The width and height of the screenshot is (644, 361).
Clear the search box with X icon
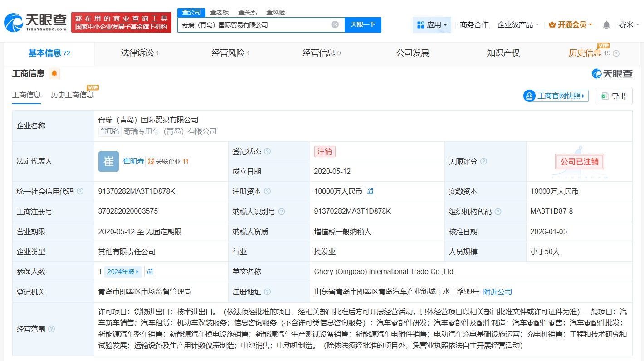coord(335,24)
